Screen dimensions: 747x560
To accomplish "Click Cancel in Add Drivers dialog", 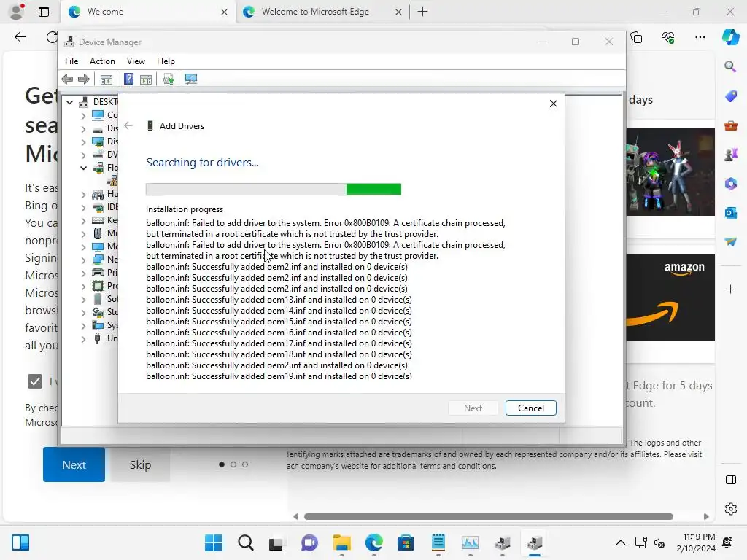I will pos(531,408).
